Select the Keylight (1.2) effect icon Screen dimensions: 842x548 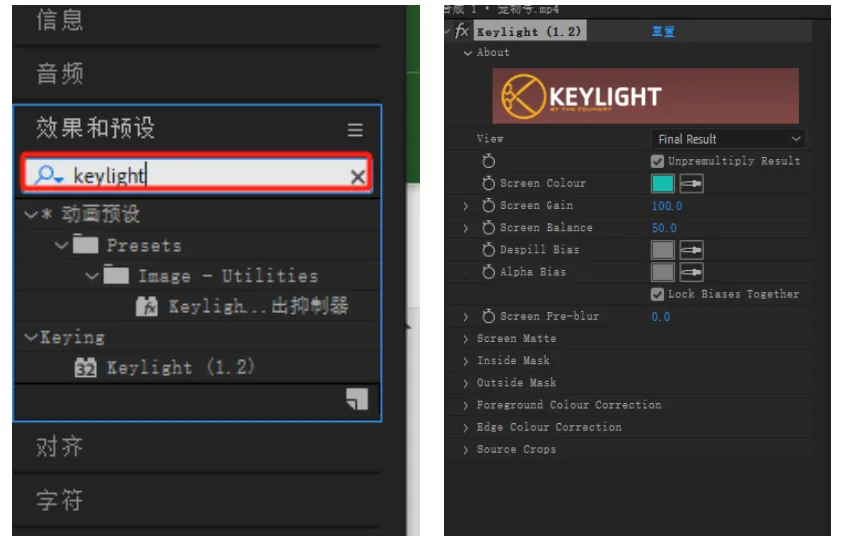click(x=85, y=368)
